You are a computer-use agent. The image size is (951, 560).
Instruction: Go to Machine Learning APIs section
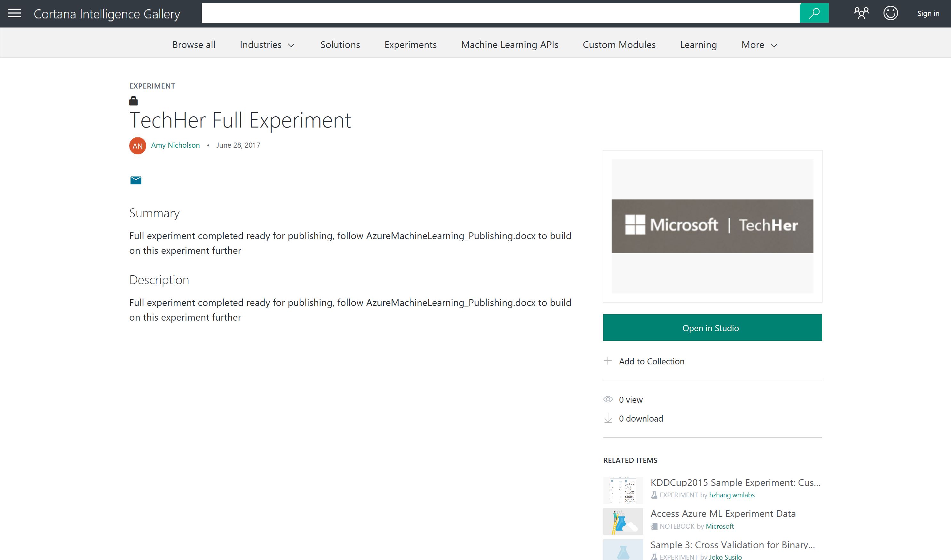tap(509, 45)
